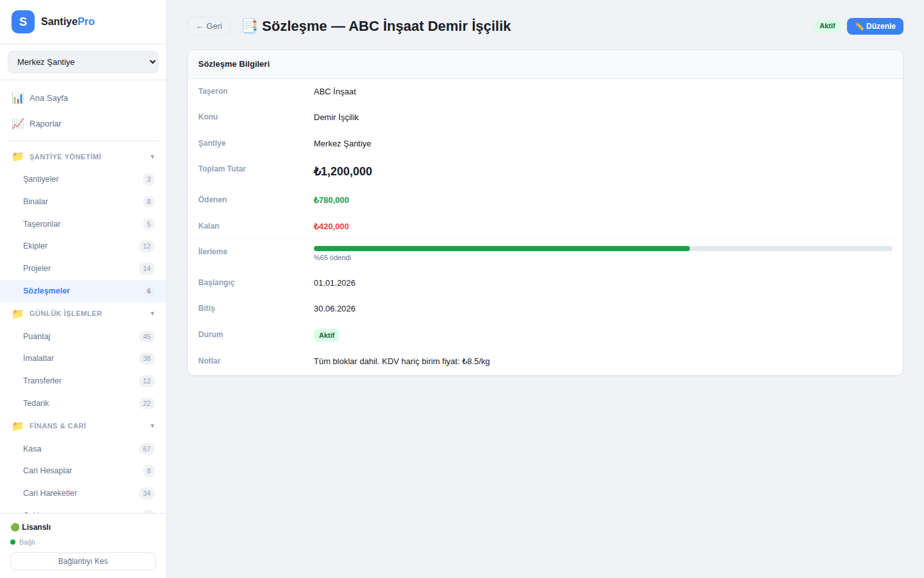This screenshot has height=578, width=924.
Task: Click the Raporlar trend icon
Action: [x=18, y=124]
